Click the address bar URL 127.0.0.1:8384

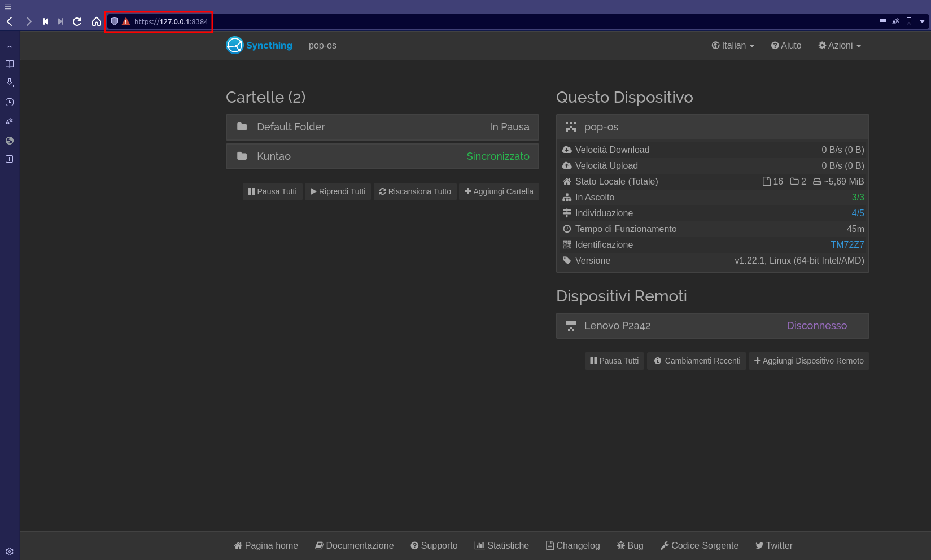click(171, 21)
